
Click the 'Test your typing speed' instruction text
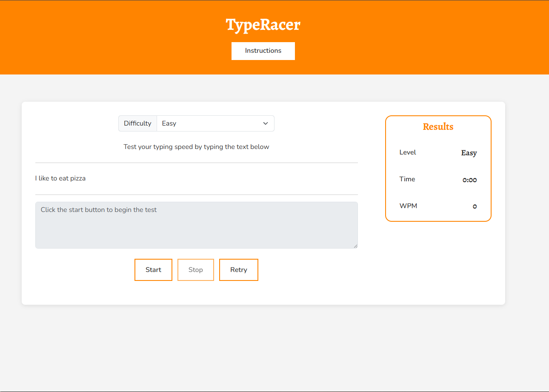coord(196,146)
